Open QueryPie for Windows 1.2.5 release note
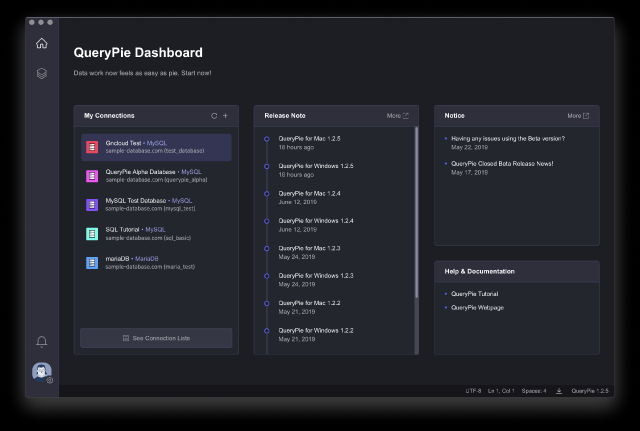Viewport: 640px width, 431px height. pyautogui.click(x=316, y=166)
